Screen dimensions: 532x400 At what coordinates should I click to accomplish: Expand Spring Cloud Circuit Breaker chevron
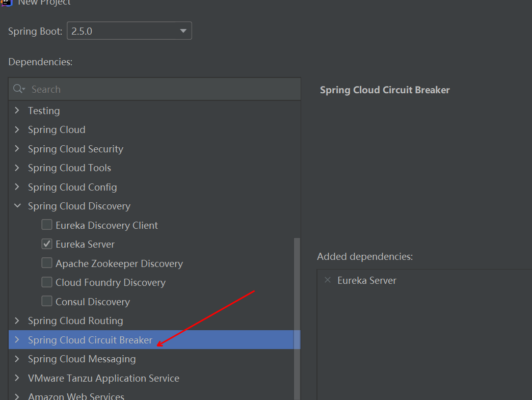click(17, 339)
